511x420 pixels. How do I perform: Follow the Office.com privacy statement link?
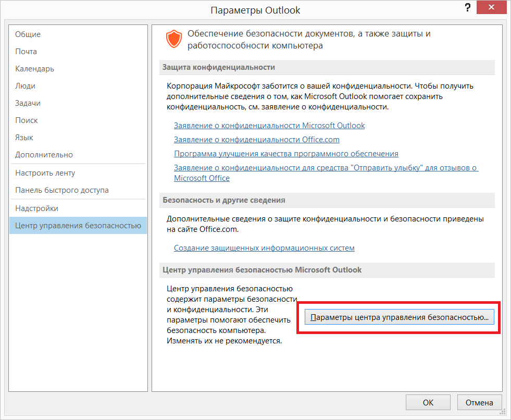pos(256,140)
